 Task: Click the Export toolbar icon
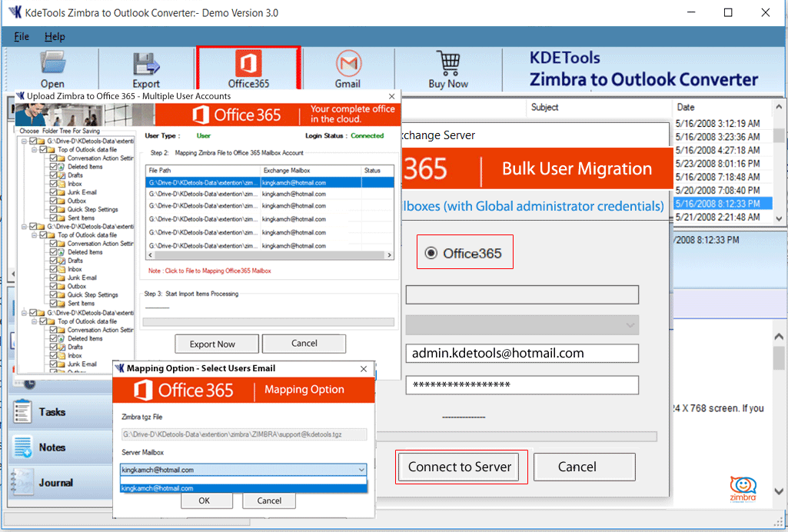pyautogui.click(x=146, y=65)
